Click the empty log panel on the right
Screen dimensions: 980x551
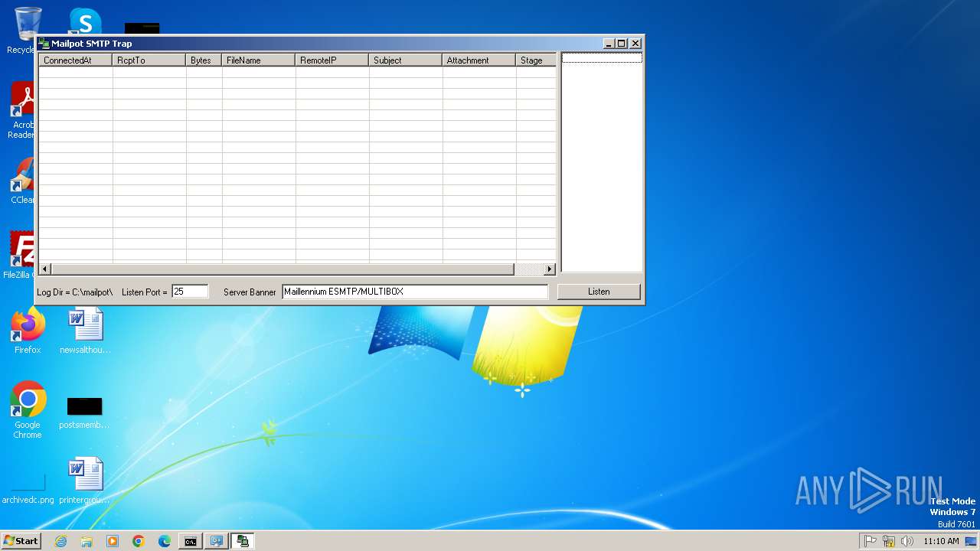pos(602,162)
